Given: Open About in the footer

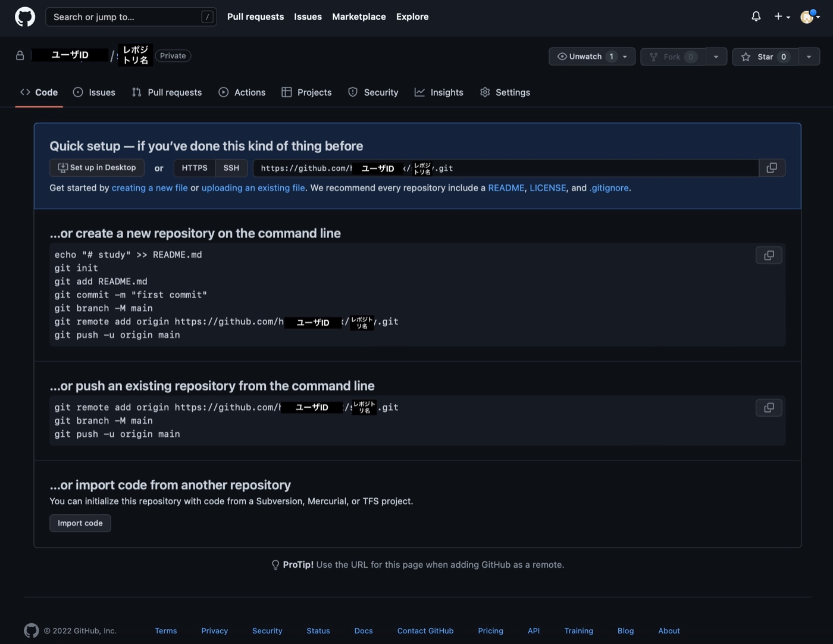Looking at the screenshot, I should (x=669, y=631).
